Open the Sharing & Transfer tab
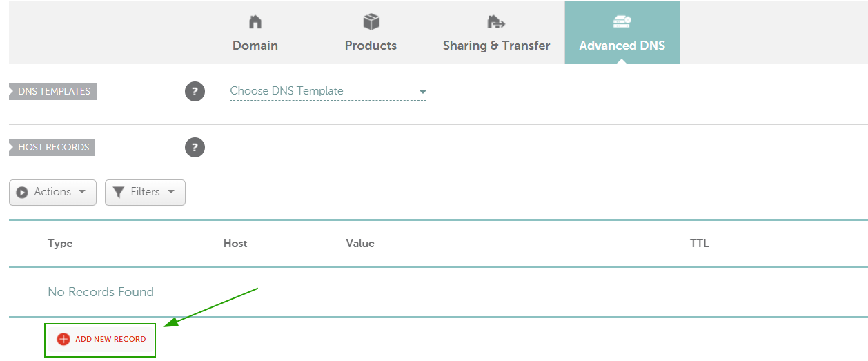Image resolution: width=868 pixels, height=361 pixels. 496,32
